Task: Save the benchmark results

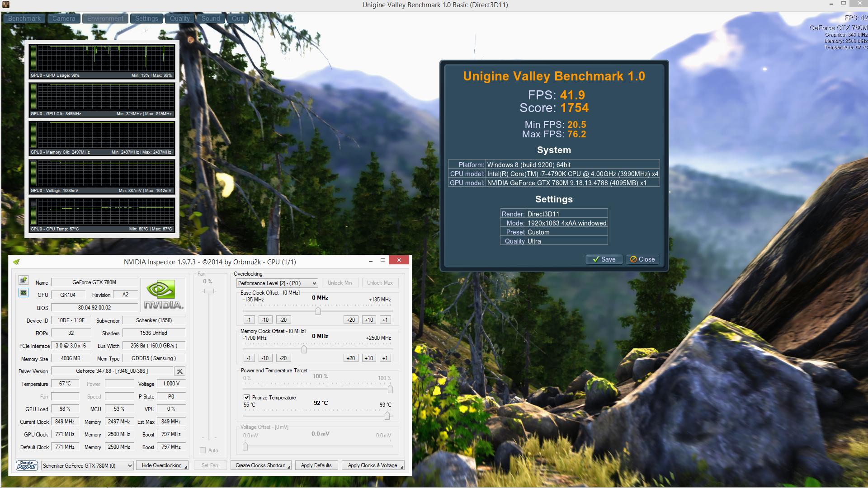Action: 604,259
